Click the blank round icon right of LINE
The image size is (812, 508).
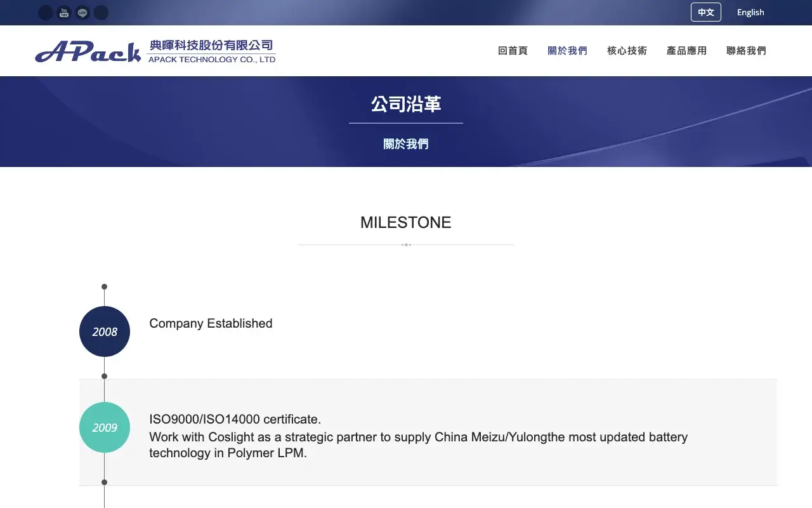point(101,13)
